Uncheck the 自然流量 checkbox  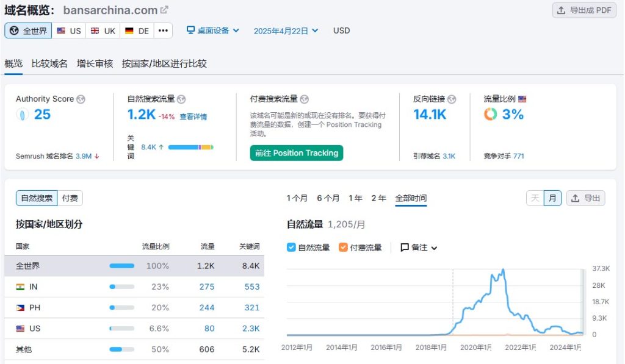(291, 248)
